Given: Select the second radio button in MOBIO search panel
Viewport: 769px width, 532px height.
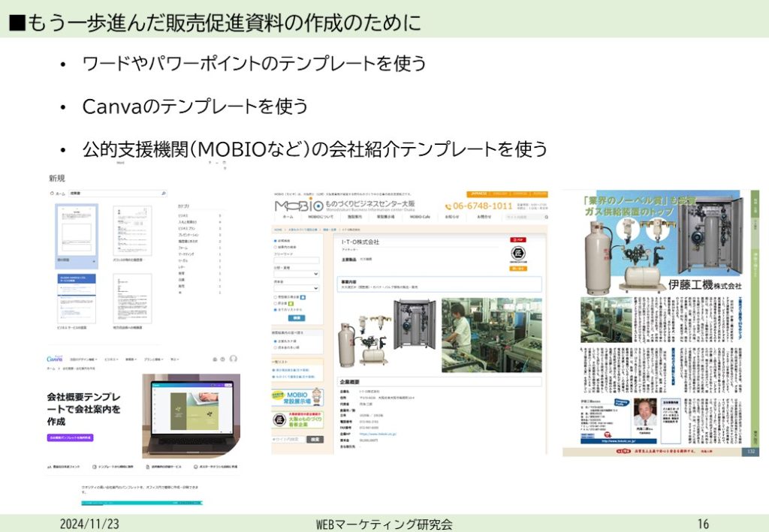Looking at the screenshot, I should coord(275,247).
